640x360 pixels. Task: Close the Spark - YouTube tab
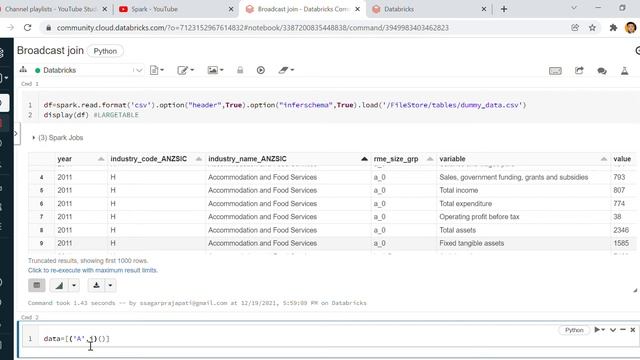point(231,9)
